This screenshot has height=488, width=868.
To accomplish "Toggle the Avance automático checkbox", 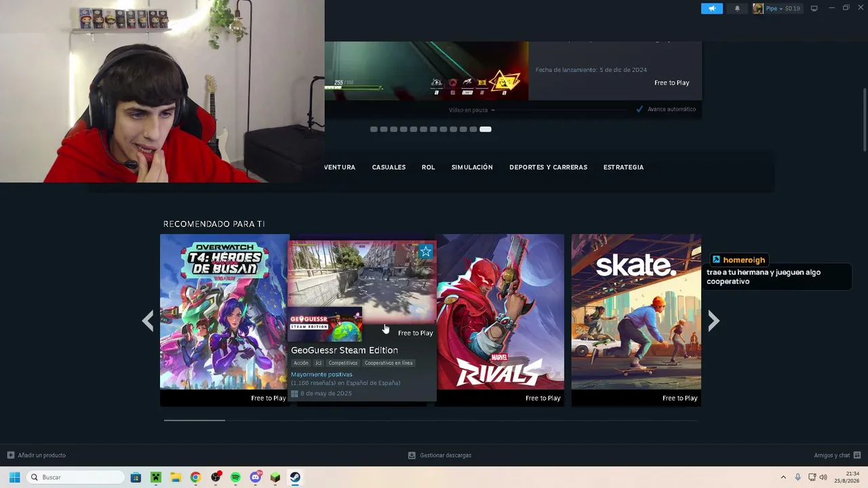I will (x=639, y=109).
